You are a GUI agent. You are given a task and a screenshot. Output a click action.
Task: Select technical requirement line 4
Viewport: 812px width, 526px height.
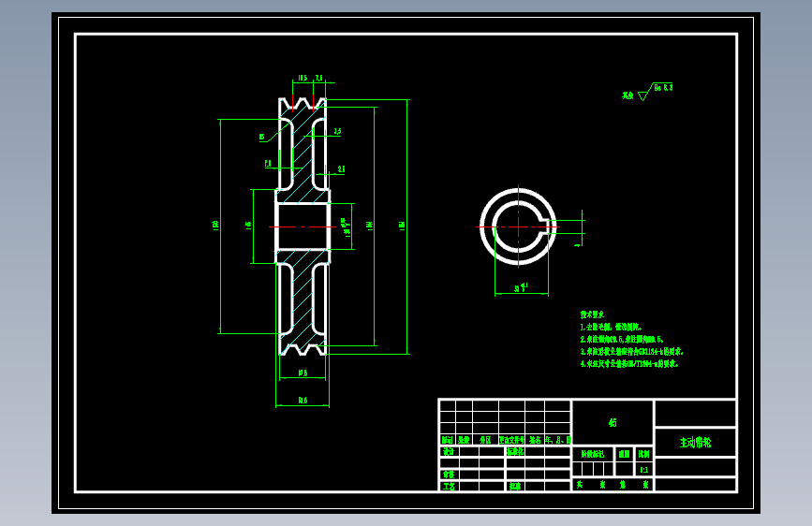[x=629, y=364]
